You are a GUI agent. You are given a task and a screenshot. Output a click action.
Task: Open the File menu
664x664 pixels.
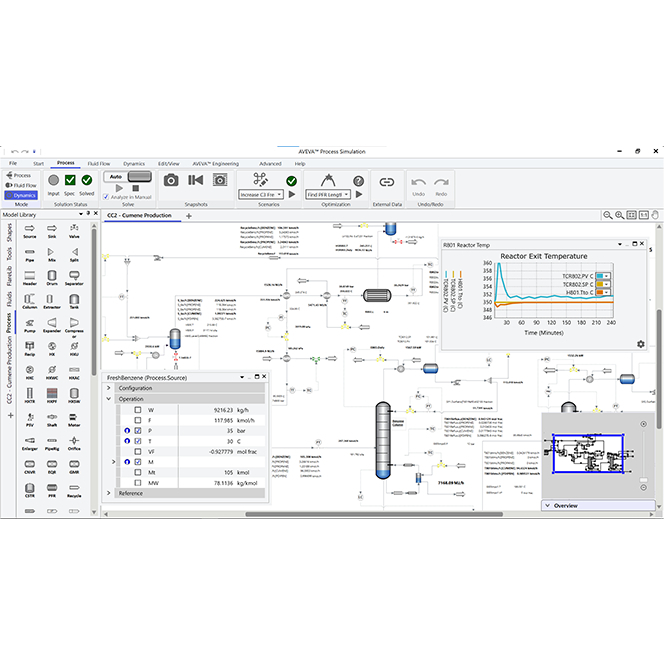13,163
